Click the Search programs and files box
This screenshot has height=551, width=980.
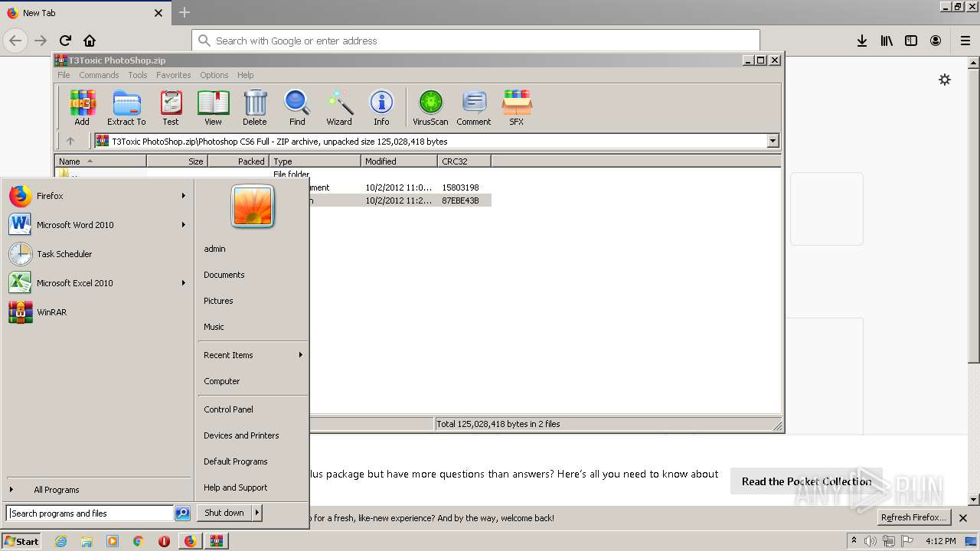click(90, 514)
